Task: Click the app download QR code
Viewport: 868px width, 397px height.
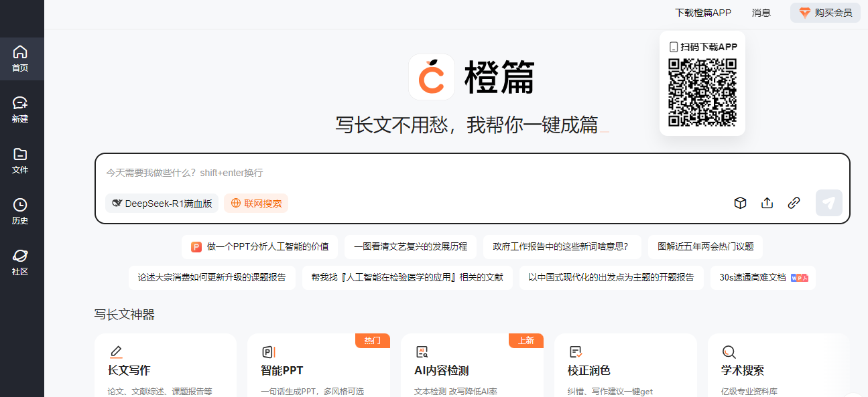Action: (x=702, y=92)
